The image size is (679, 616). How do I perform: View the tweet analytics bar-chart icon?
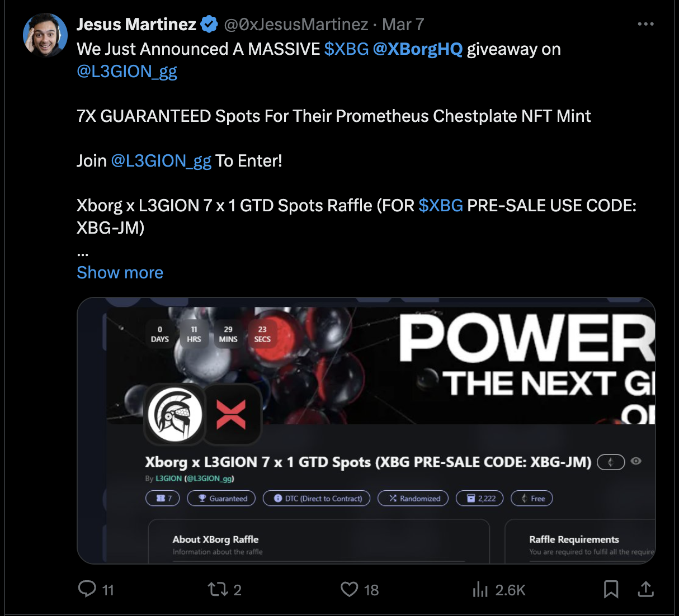click(480, 589)
